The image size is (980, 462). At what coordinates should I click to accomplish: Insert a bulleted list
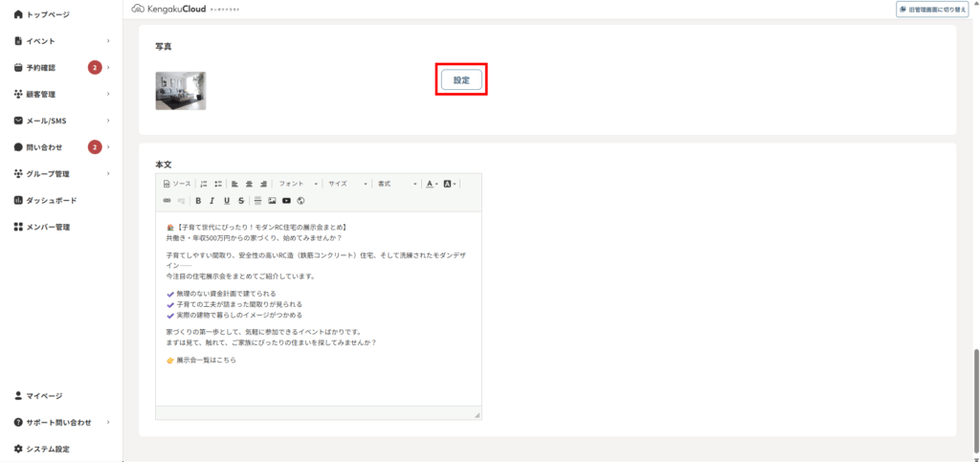(x=218, y=184)
